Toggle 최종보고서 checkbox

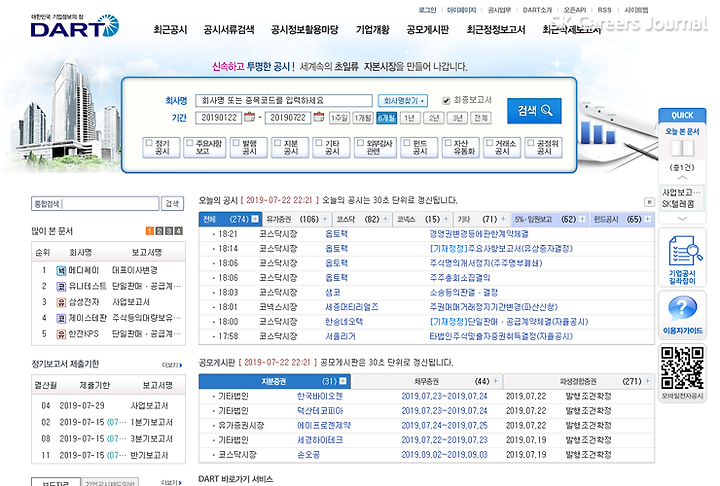445,101
